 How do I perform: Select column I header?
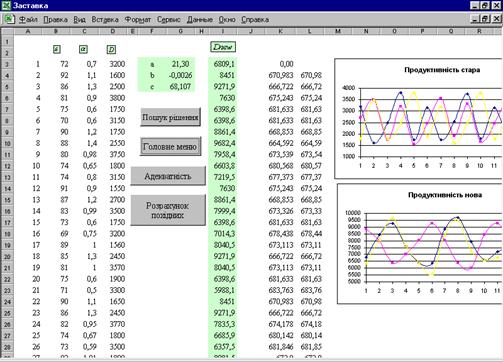(222, 31)
